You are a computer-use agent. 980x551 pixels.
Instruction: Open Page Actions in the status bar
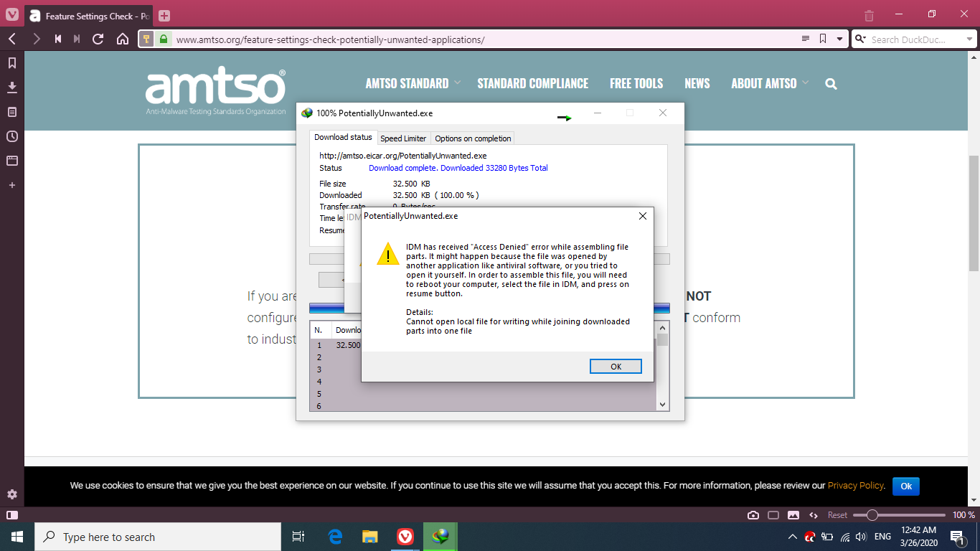click(814, 515)
